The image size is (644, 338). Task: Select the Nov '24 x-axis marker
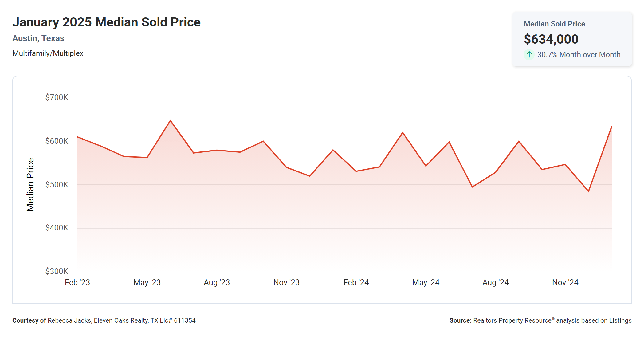click(565, 282)
